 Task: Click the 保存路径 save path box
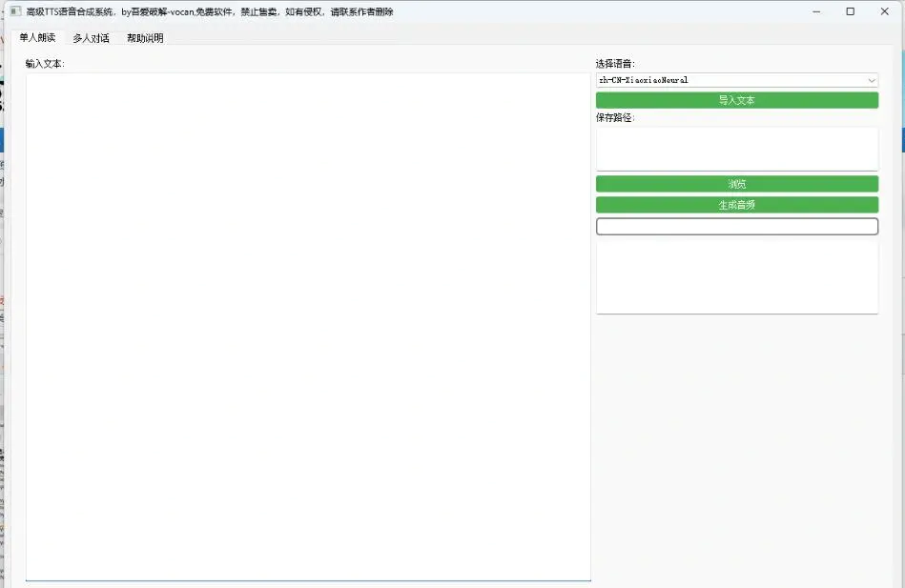pos(737,148)
